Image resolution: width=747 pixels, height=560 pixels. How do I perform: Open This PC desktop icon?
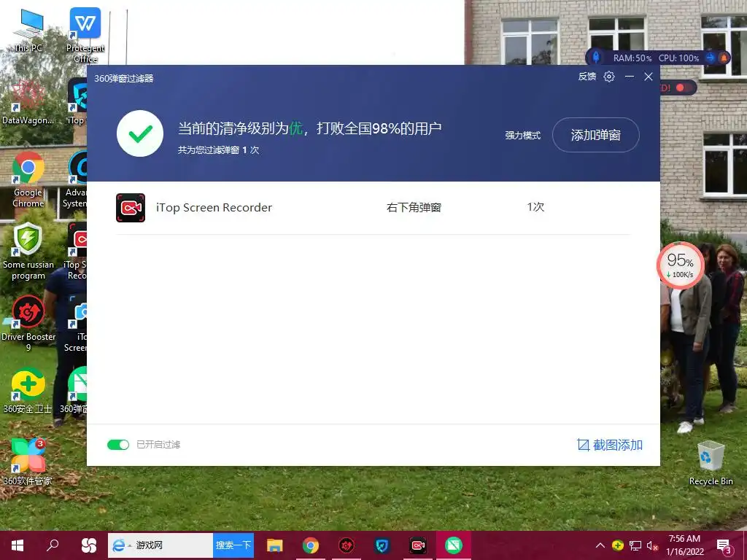28,31
